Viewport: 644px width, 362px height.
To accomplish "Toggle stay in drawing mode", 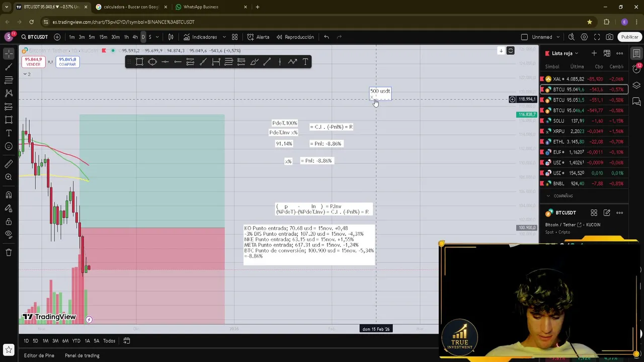I will tap(9, 208).
